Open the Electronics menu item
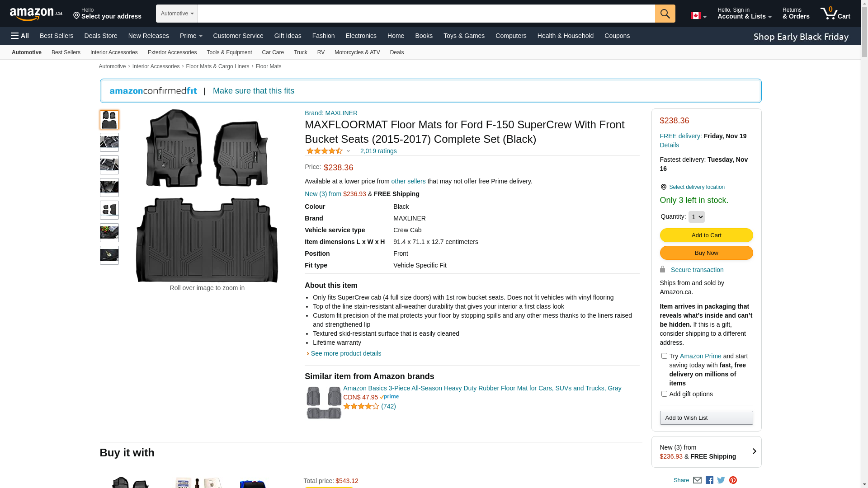Viewport: 868px width, 488px height. (x=361, y=36)
